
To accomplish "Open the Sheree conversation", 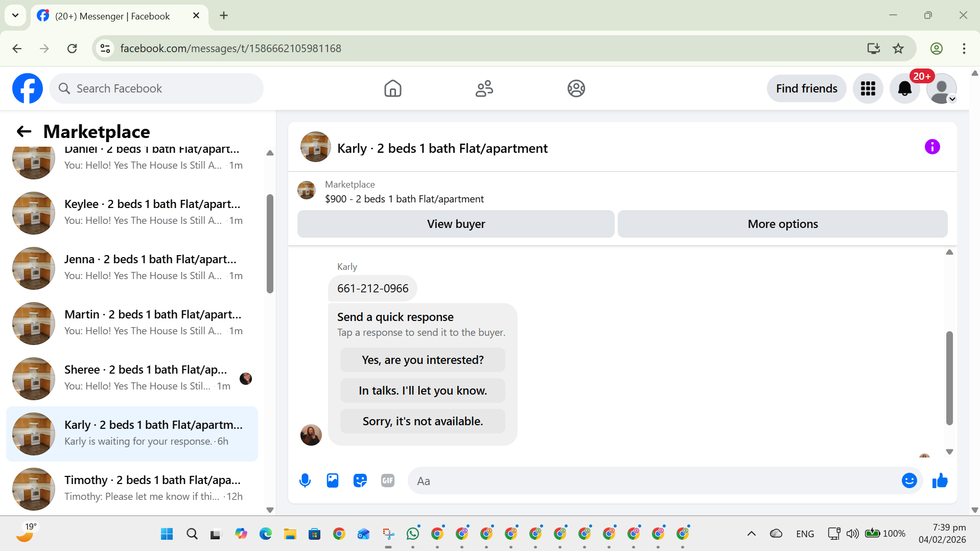I will point(132,378).
